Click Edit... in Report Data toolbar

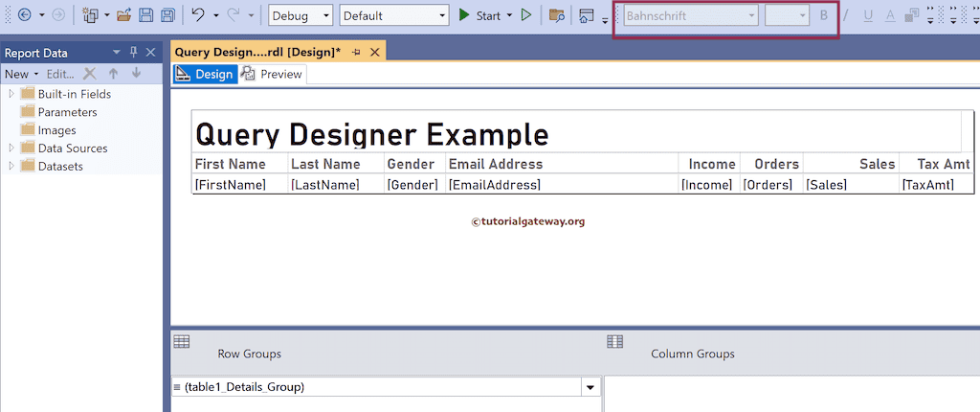pyautogui.click(x=60, y=74)
